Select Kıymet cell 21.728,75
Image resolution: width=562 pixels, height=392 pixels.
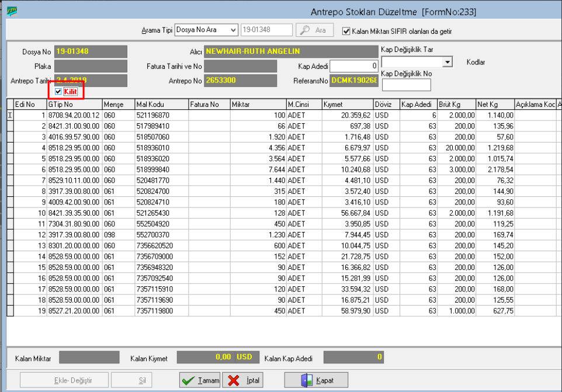(x=348, y=256)
